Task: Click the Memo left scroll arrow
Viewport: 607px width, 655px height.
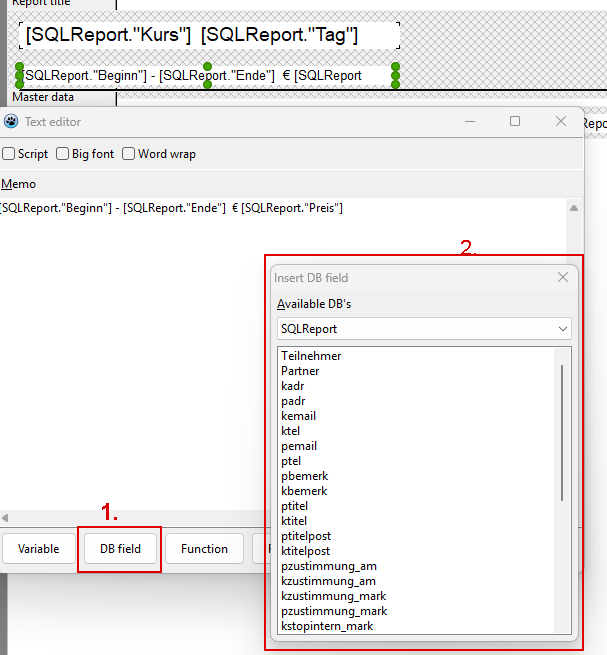Action: coord(5,518)
